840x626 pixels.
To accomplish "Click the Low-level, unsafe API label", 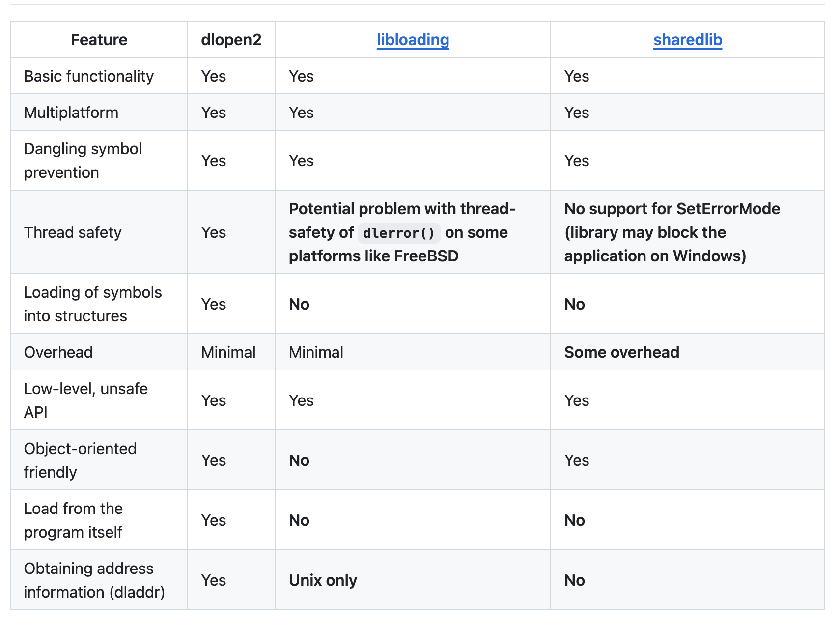I will pos(85,400).
